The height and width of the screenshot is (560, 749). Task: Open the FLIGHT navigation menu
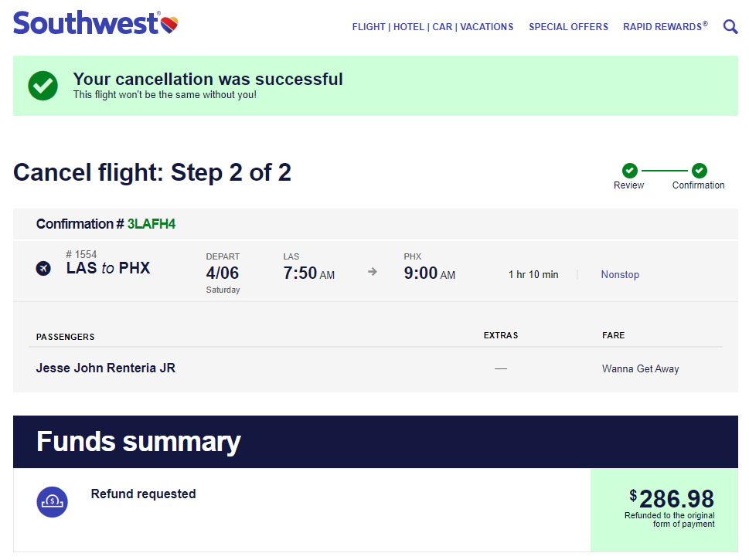pyautogui.click(x=369, y=26)
